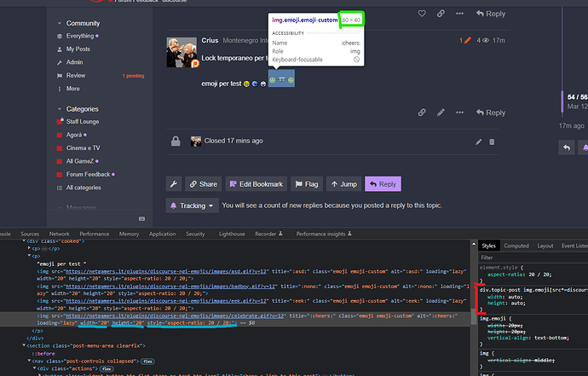Click Edit Bookmark

257,184
